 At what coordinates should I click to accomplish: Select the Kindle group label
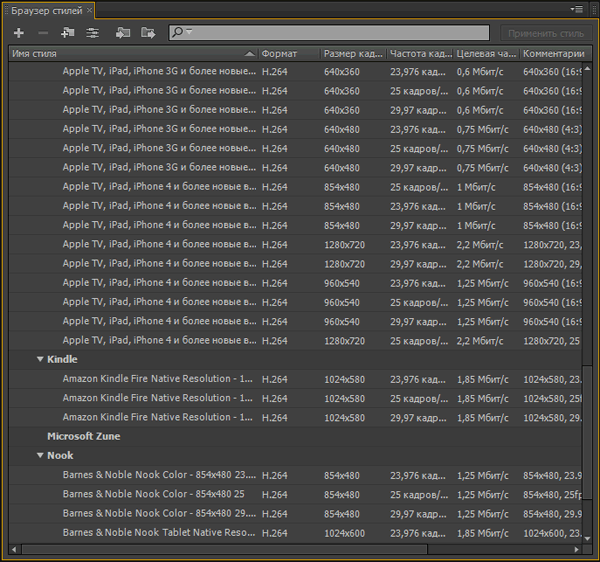click(x=62, y=359)
